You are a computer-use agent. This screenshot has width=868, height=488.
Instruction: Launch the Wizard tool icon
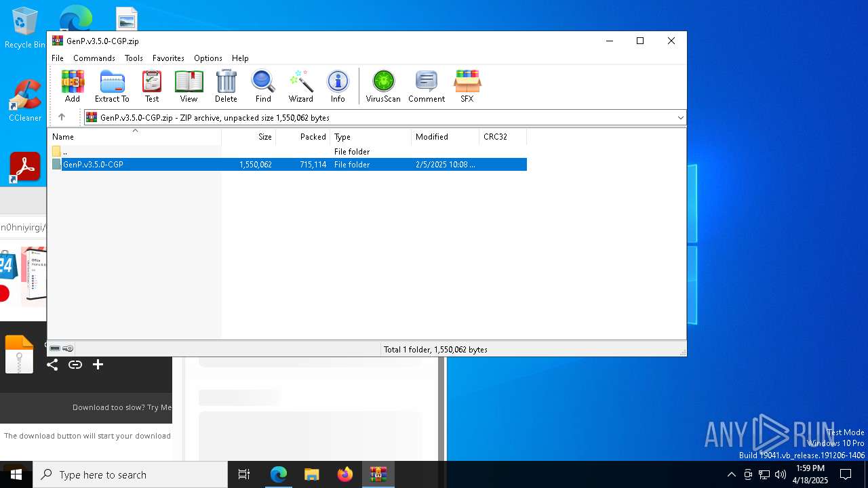tap(300, 86)
